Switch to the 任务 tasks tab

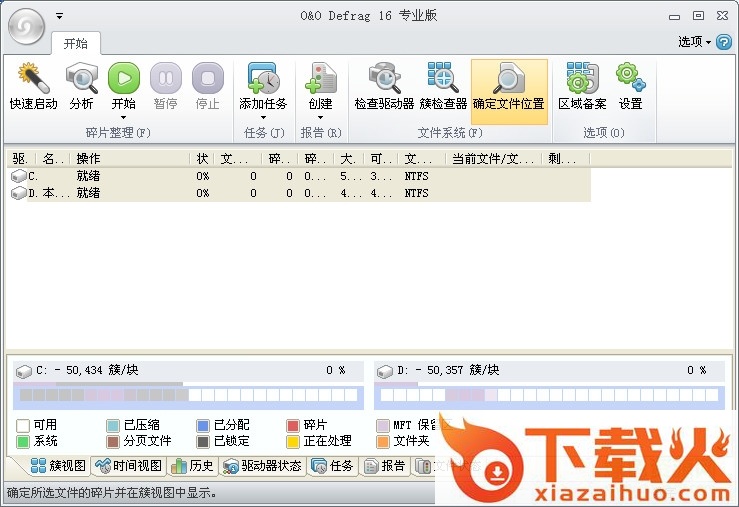point(332,466)
